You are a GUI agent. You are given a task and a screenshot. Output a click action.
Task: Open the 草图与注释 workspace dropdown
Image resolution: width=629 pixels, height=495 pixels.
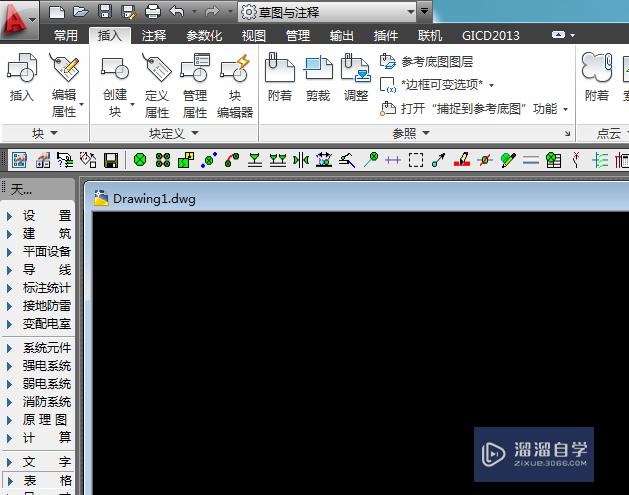pos(327,12)
